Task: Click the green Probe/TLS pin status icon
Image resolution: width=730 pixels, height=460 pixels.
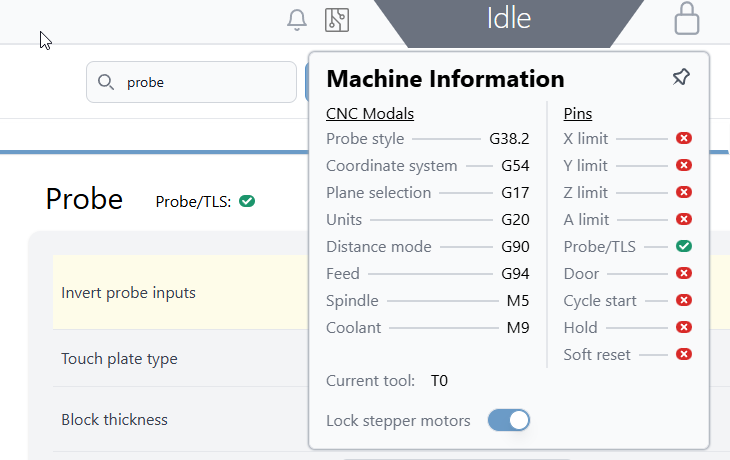Action: [x=684, y=246]
